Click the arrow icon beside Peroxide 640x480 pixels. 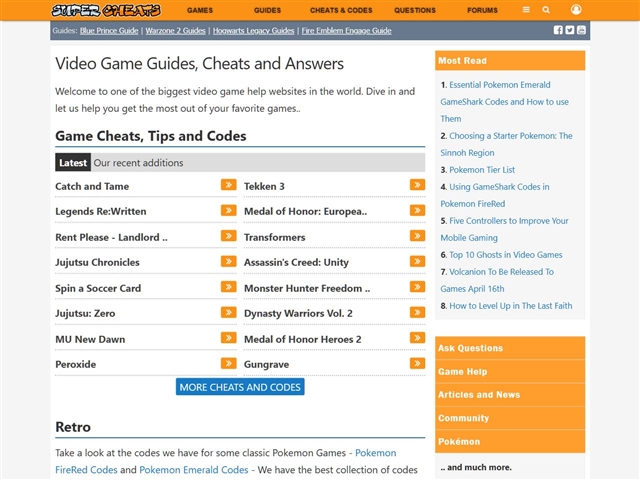pos(229,363)
